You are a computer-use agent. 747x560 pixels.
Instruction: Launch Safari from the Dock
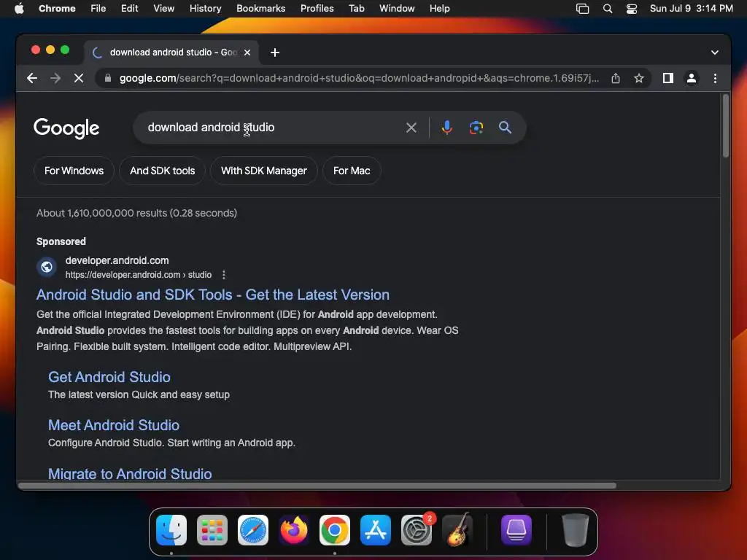(x=253, y=530)
